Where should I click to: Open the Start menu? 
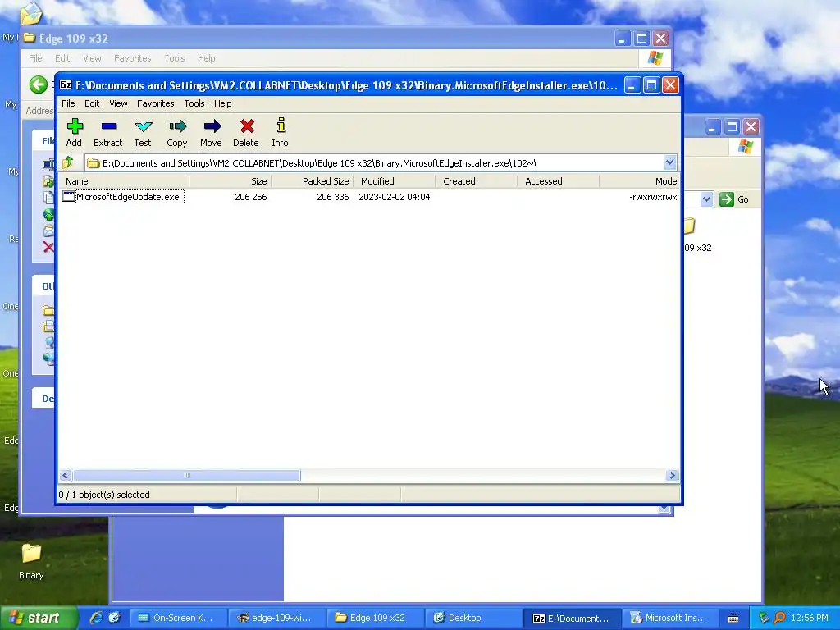39,618
